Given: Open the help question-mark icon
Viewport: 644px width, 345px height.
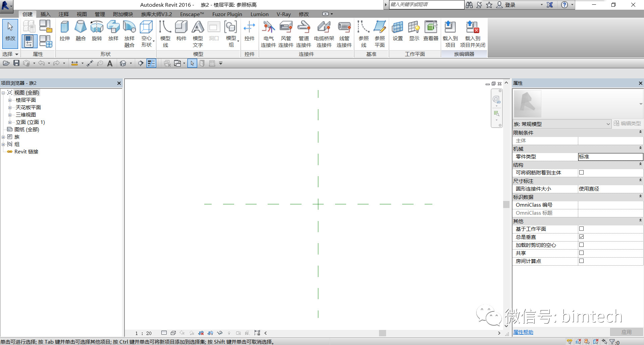Looking at the screenshot, I should (565, 5).
